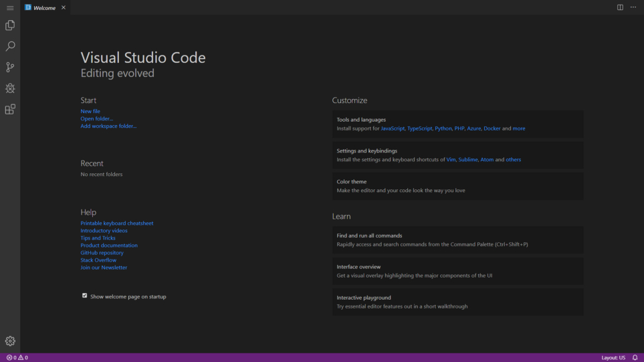Open Printable keyboard cheatsheet link
Screen dimensions: 644x362
click(117, 223)
